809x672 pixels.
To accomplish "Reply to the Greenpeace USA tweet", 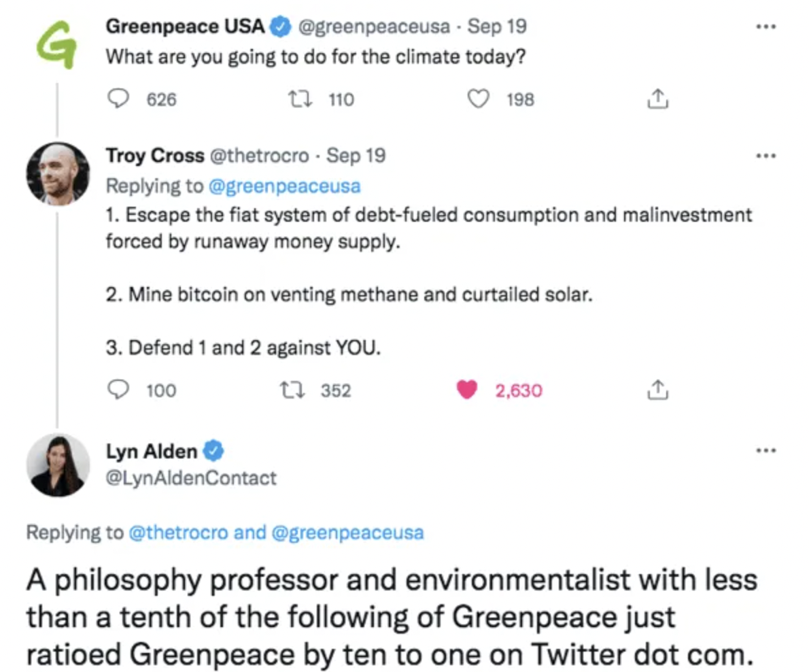I will pyautogui.click(x=119, y=100).
